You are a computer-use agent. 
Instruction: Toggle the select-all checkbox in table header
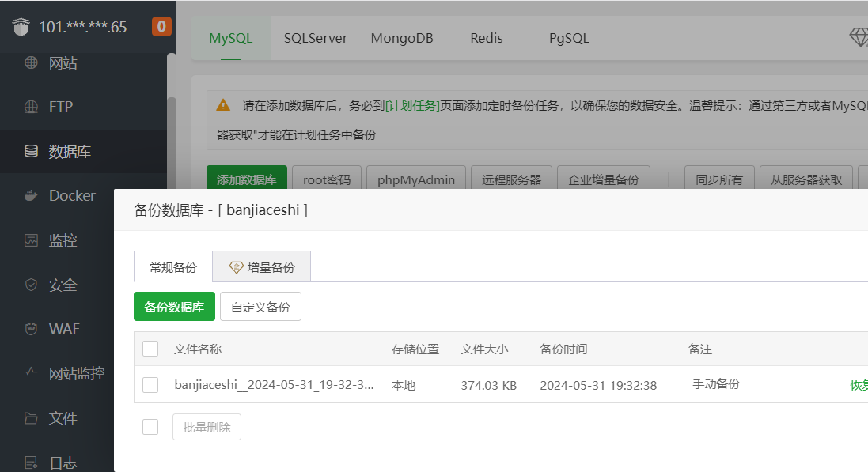point(150,349)
